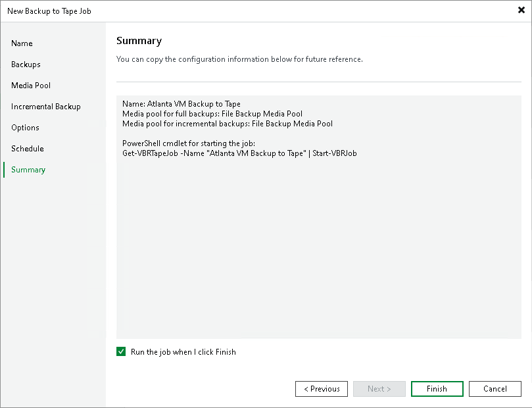The height and width of the screenshot is (408, 532).
Task: Switch to the Backups step
Action: (x=26, y=64)
